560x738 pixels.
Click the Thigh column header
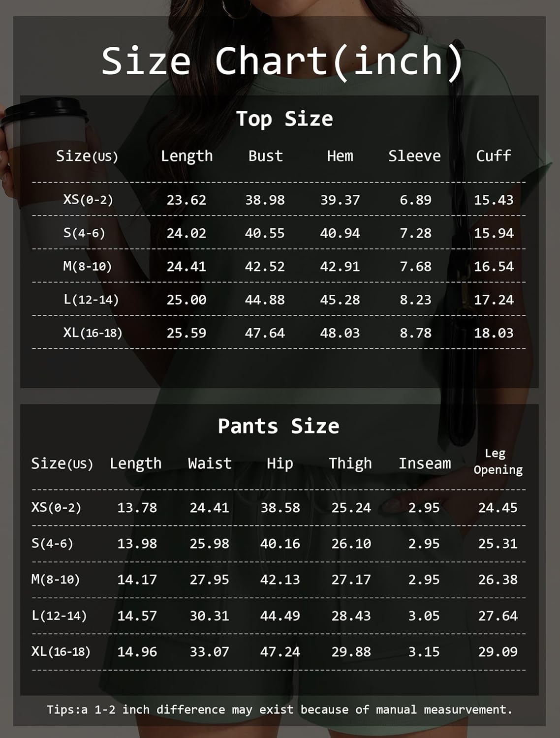[x=350, y=463]
